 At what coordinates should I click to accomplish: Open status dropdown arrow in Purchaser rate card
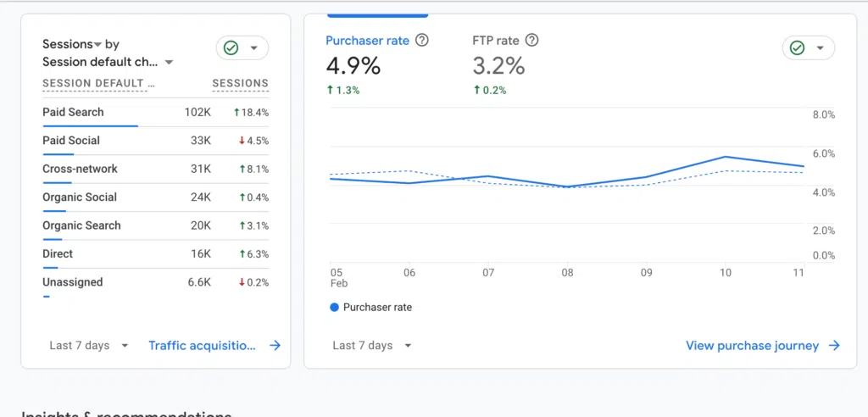pyautogui.click(x=821, y=48)
